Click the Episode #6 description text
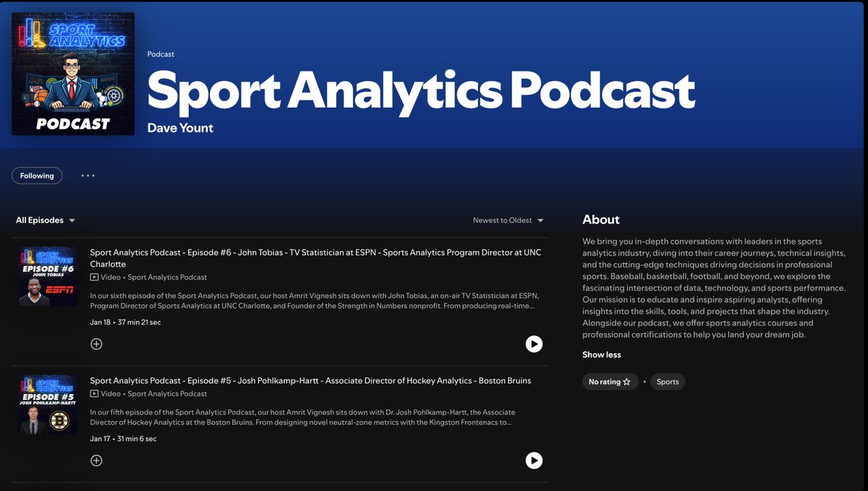868x491 pixels. (314, 301)
